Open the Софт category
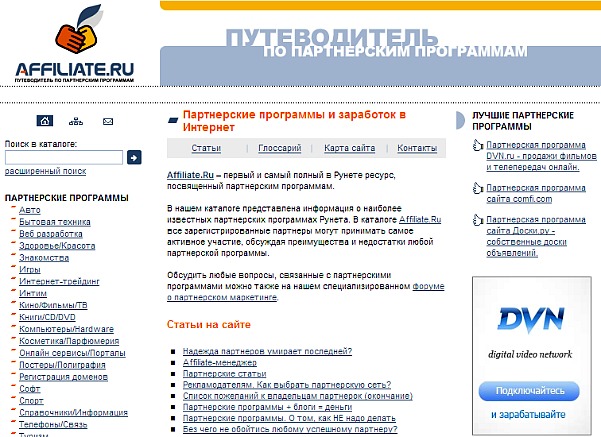601x437 pixels. tap(30, 389)
